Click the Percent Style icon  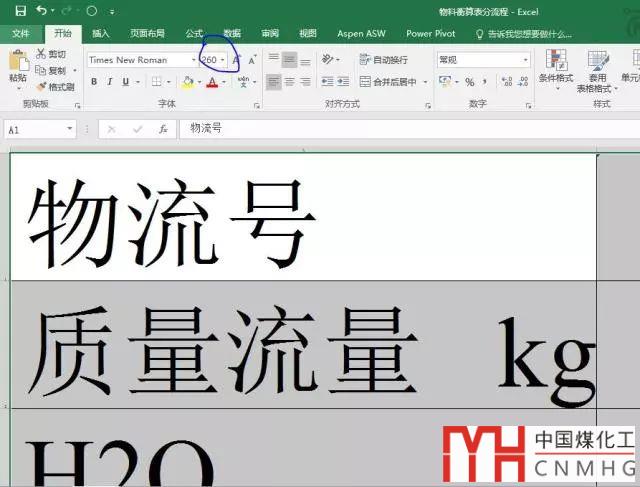click(470, 82)
